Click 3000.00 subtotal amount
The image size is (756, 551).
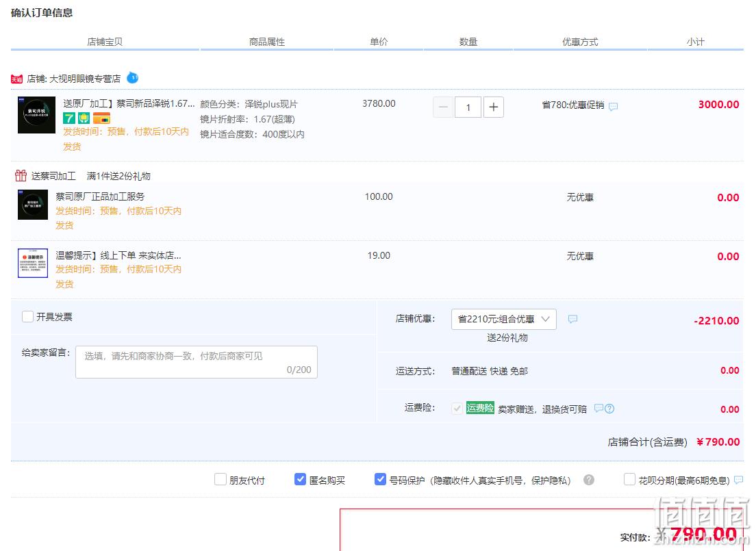coord(718,105)
